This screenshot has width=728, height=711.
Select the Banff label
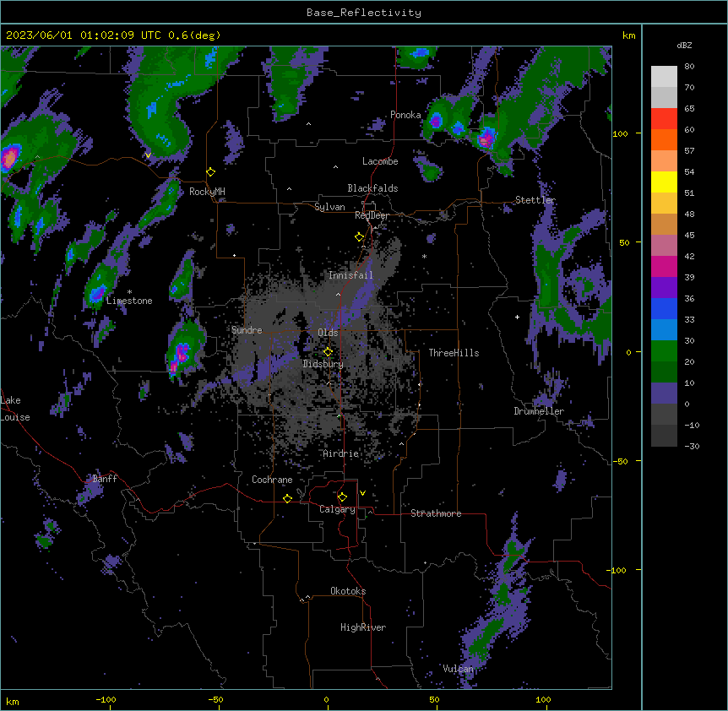click(105, 479)
